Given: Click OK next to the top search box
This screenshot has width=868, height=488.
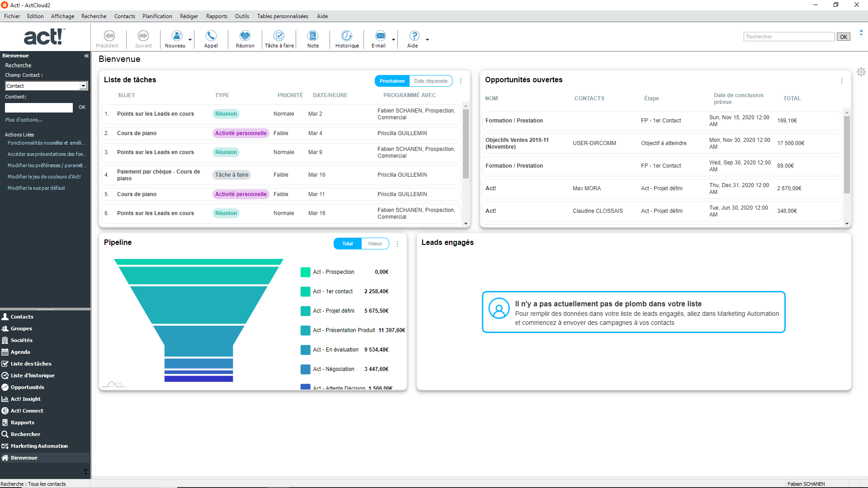Looking at the screenshot, I should click(x=844, y=37).
